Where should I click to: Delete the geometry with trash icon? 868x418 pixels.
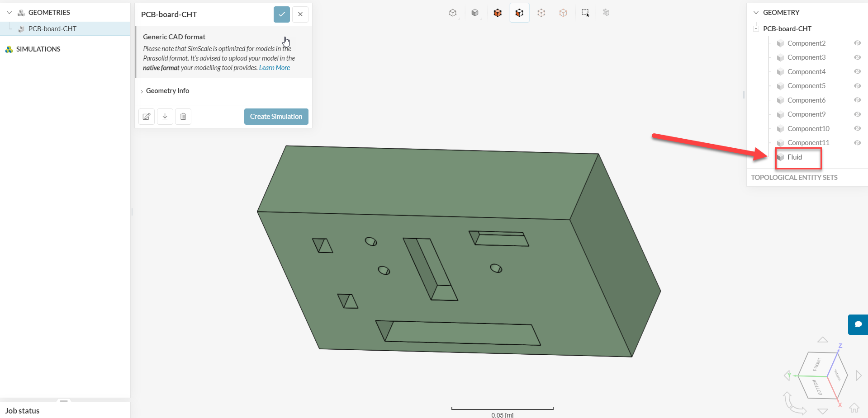point(183,117)
